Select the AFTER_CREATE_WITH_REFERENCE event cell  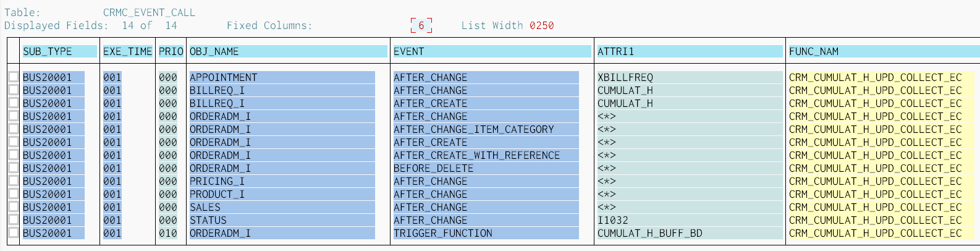[x=477, y=155]
